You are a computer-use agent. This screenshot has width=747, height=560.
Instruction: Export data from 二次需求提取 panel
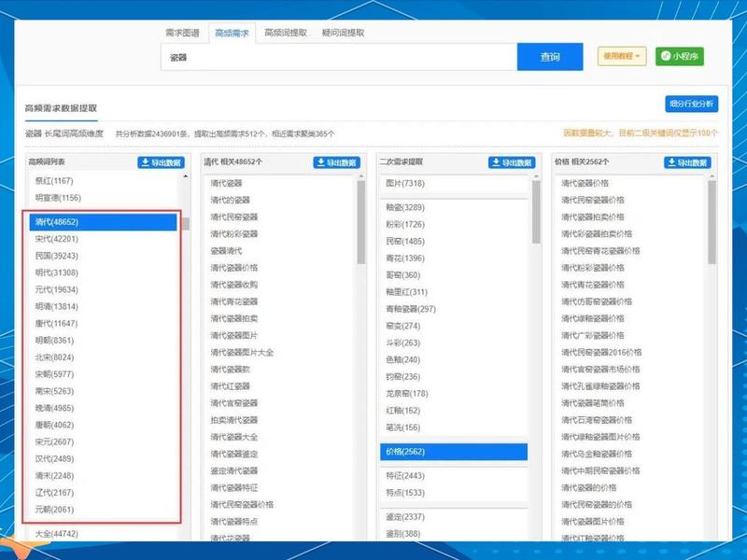pyautogui.click(x=512, y=162)
